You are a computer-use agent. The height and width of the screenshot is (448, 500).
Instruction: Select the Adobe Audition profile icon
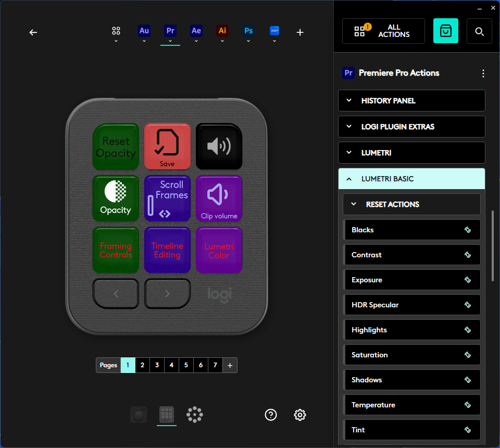pos(144,31)
